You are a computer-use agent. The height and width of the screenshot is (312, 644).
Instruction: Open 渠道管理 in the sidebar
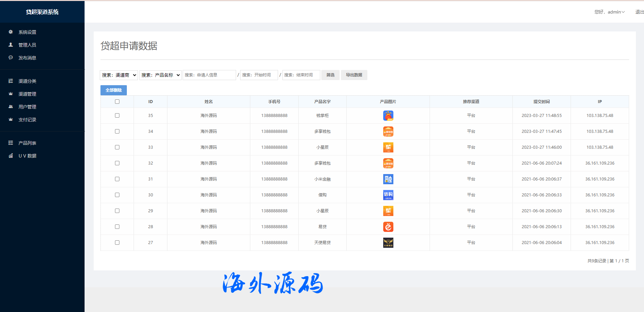[x=27, y=94]
